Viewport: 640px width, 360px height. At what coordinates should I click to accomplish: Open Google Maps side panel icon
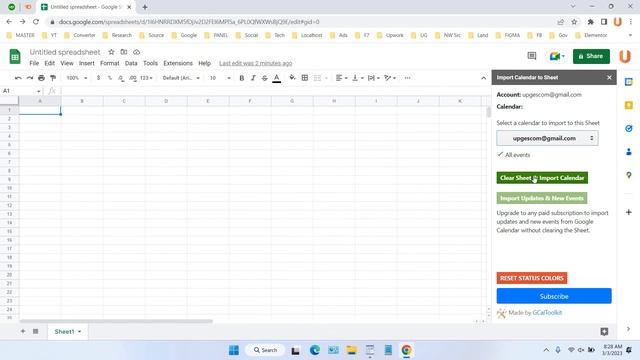629,175
